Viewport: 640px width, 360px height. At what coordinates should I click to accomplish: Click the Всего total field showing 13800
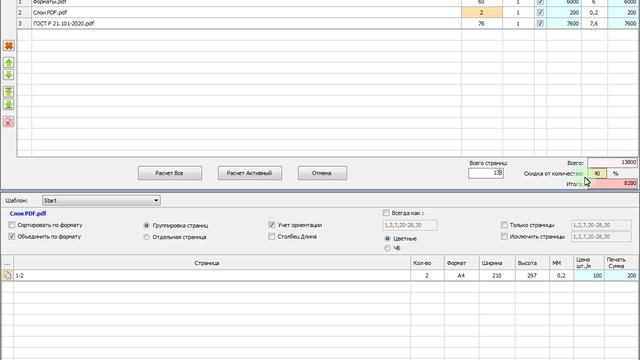tap(612, 162)
